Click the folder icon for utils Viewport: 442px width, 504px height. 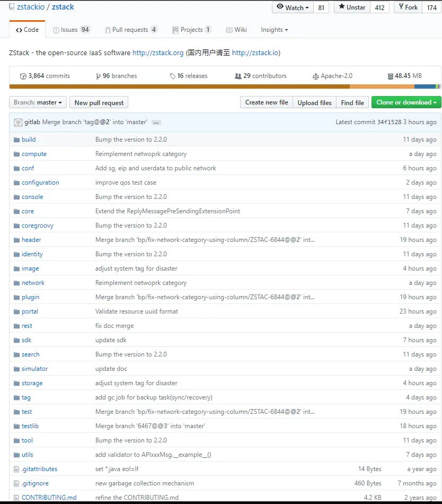[16, 455]
